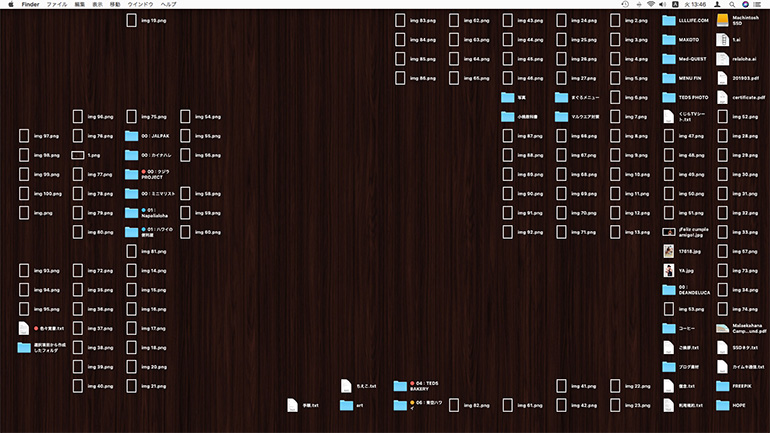Image resolution: width=770 pixels, height=433 pixels.
Task: Click the 00 : JALPAK folder
Action: pyautogui.click(x=131, y=136)
